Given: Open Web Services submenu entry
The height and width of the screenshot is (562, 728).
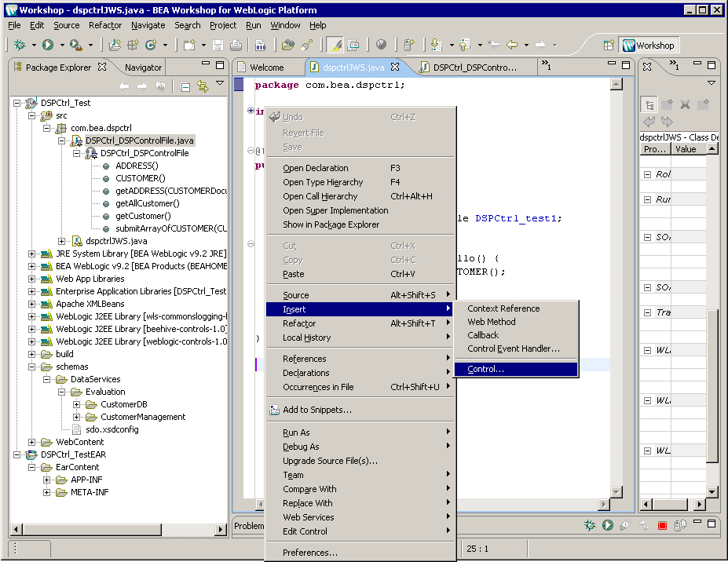Looking at the screenshot, I should point(360,517).
